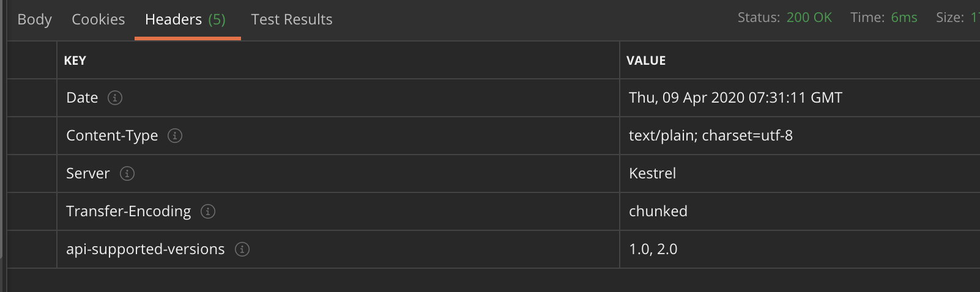Click the Size label in status area

950,18
